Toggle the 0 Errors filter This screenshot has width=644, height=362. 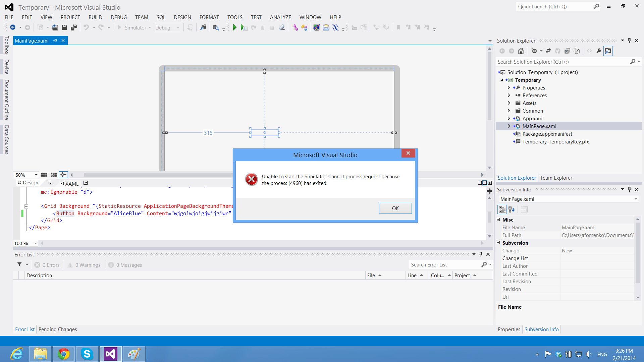pyautogui.click(x=47, y=265)
